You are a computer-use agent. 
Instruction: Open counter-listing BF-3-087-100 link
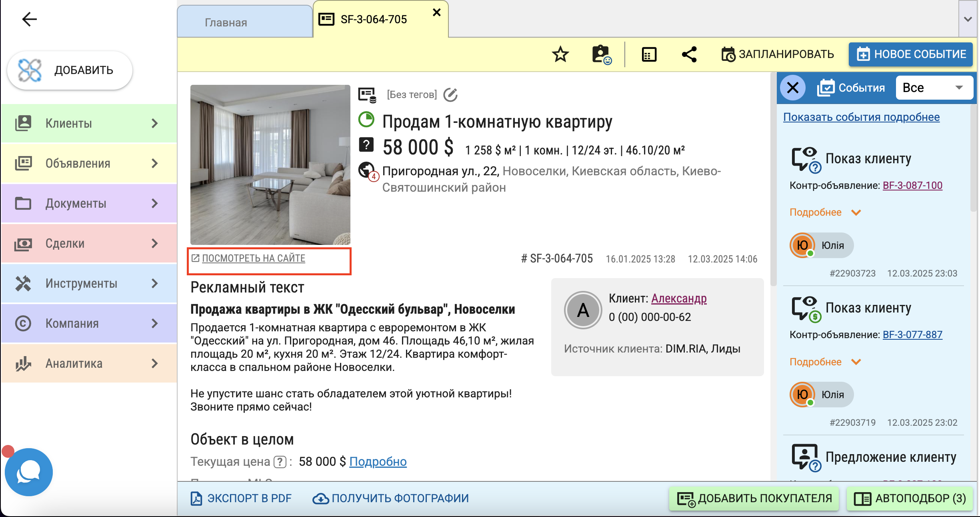(x=912, y=185)
